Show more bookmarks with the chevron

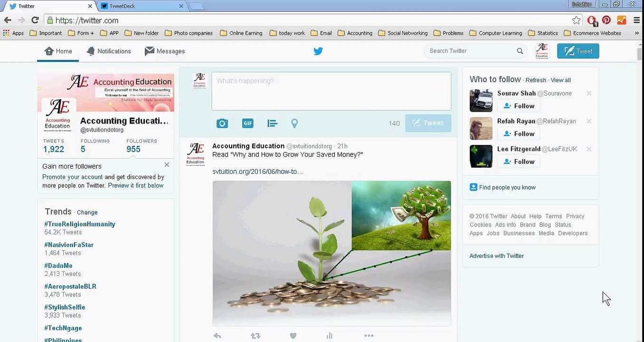[637, 33]
